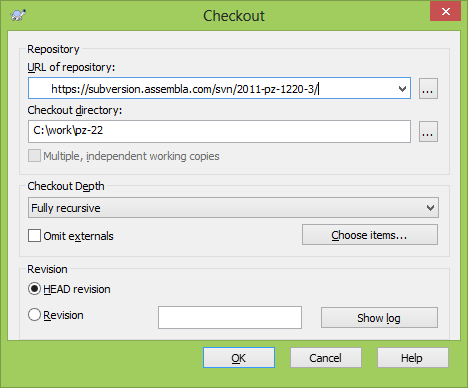Viewport: 468px width, 388px height.
Task: Open Help for the Checkout dialog
Action: tap(412, 358)
